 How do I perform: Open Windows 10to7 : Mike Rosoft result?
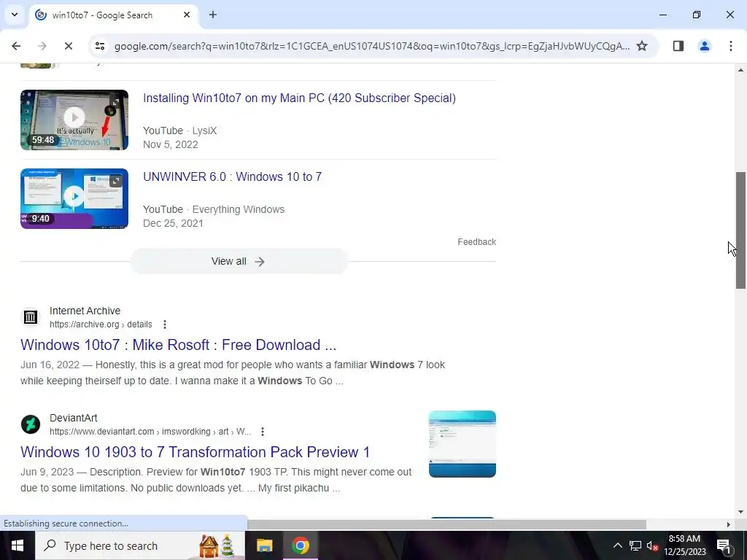178,345
